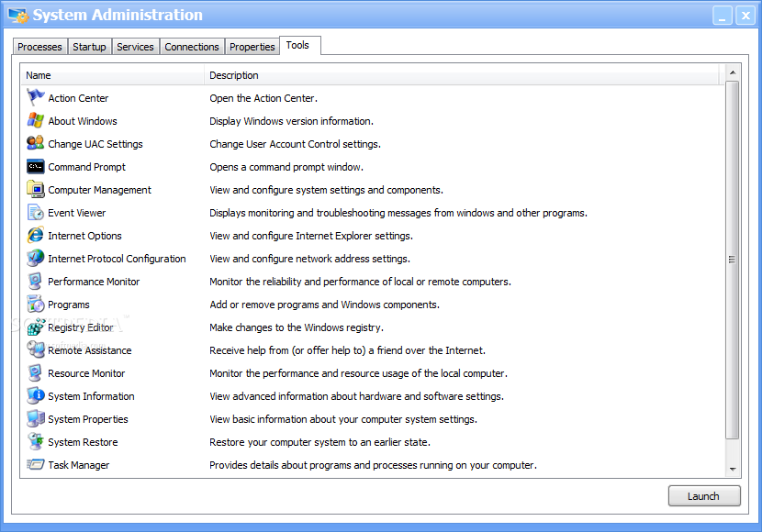Viewport: 762px width, 532px height.
Task: Click the vertical scrollbar thumb
Action: coord(733,260)
